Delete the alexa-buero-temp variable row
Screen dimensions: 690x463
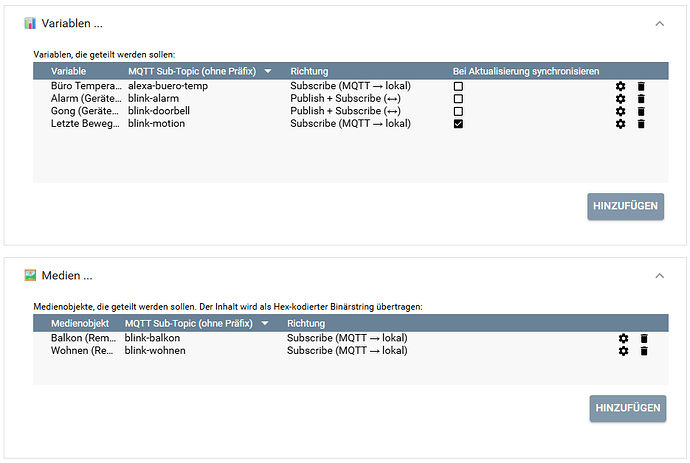click(641, 86)
